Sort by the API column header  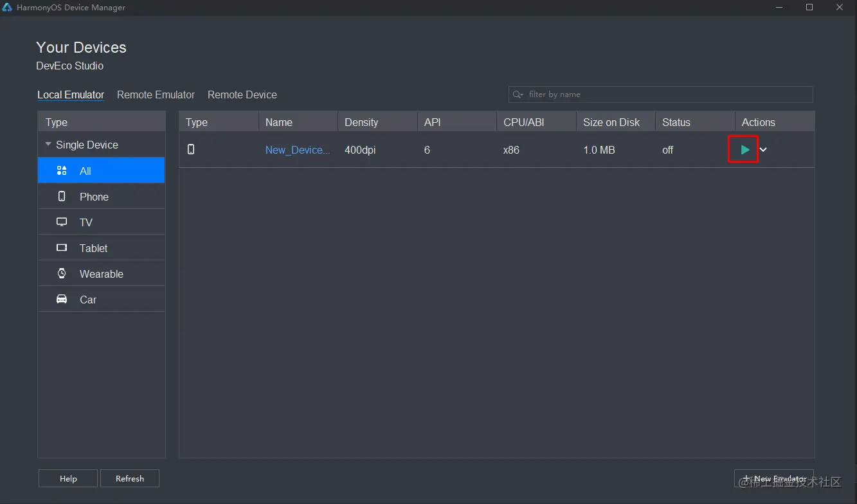456,122
